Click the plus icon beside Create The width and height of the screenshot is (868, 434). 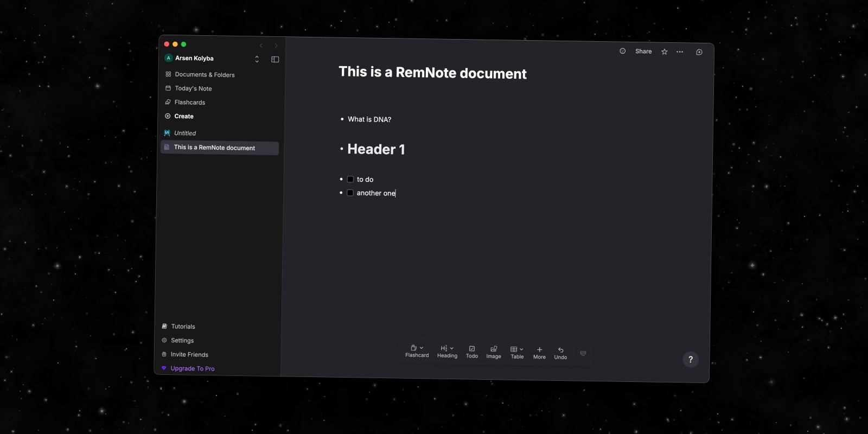point(168,116)
